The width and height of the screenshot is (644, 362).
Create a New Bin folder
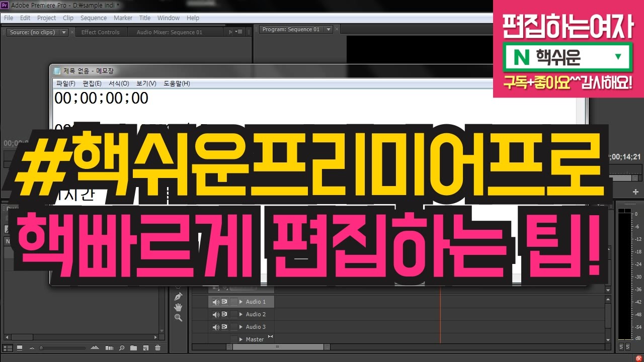point(133,348)
